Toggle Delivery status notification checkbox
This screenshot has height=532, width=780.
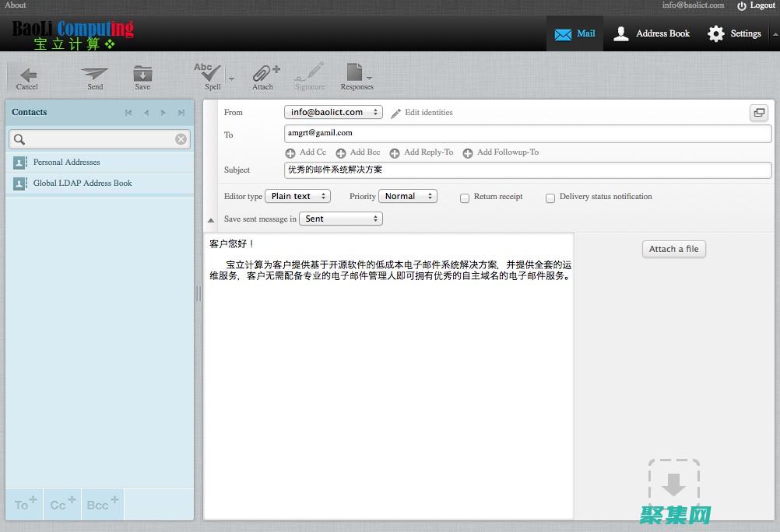[x=550, y=198]
